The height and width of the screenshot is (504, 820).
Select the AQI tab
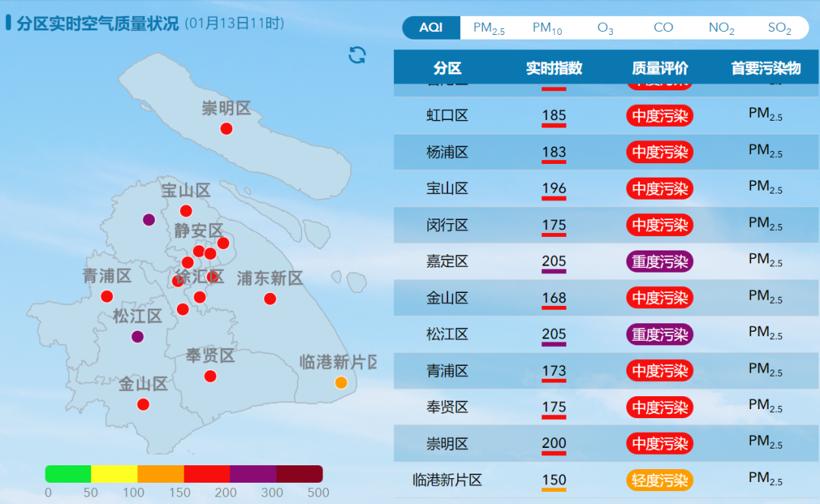click(x=430, y=27)
